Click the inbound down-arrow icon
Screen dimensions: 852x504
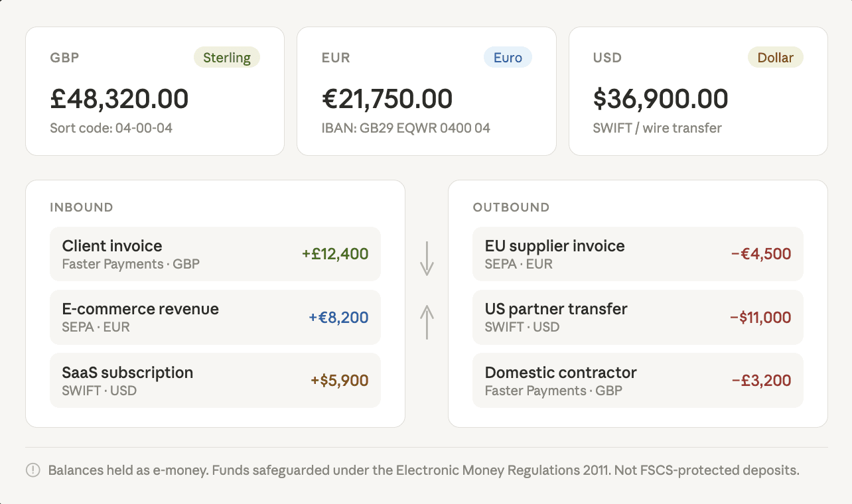click(427, 259)
